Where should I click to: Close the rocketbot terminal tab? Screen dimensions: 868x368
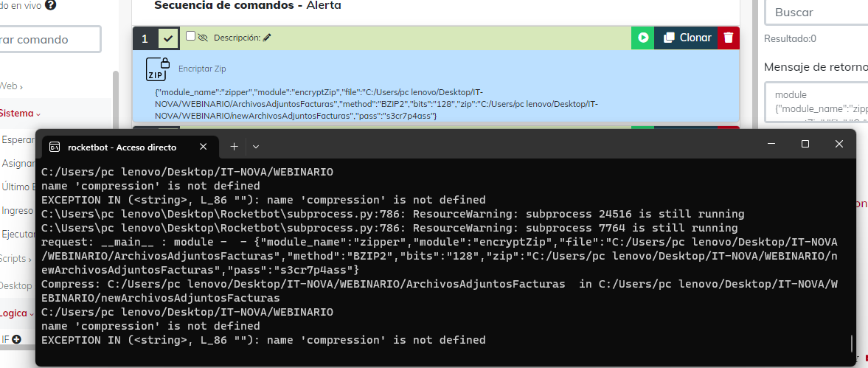pos(203,147)
